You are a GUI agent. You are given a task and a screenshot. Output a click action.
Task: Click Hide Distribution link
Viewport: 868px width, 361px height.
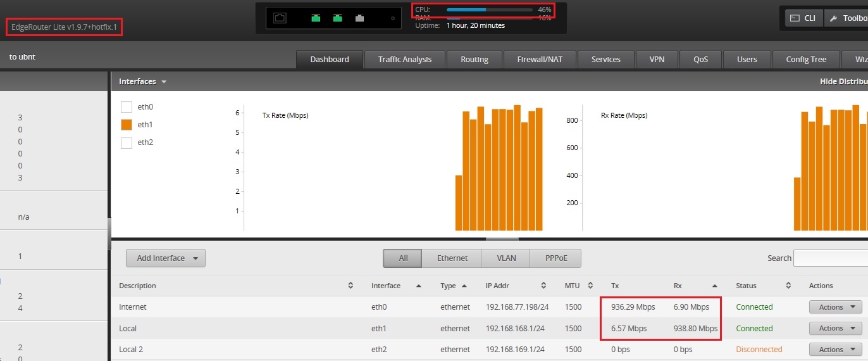point(843,82)
